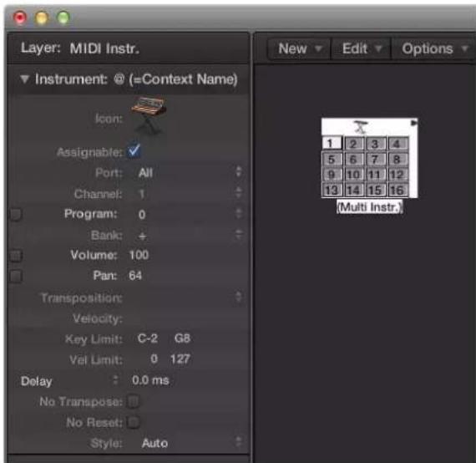Click the synthesizer icon next to Icon label
Image resolution: width=476 pixels, height=463 pixels.
tap(149, 115)
